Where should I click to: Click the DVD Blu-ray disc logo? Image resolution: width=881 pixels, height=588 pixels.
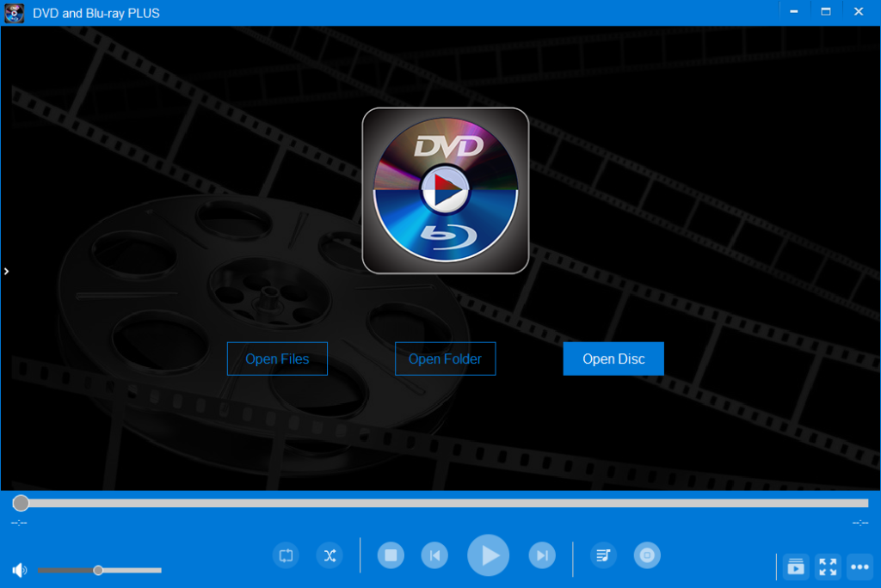[x=446, y=190]
